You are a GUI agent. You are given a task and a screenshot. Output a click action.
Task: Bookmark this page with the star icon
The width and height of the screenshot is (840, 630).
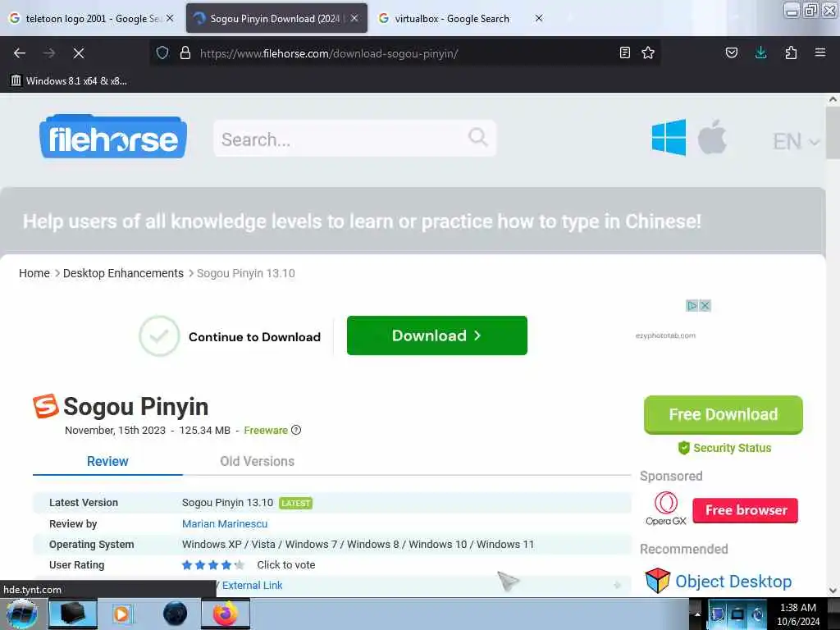(648, 52)
